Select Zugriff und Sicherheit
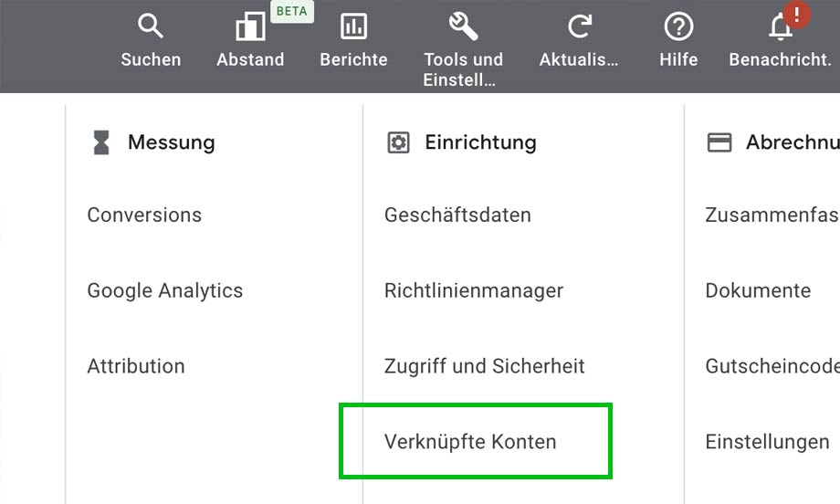 pos(485,366)
